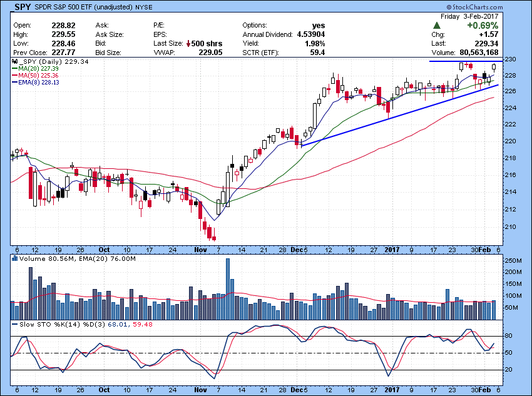Click the stochastic %K value 68.01
This screenshot has height=396, width=532.
(118, 325)
